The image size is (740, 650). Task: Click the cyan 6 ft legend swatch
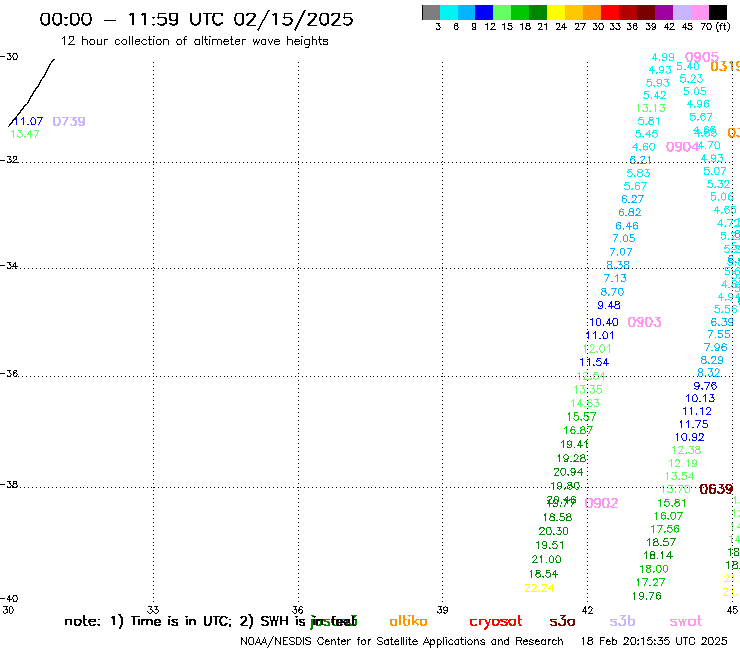449,12
